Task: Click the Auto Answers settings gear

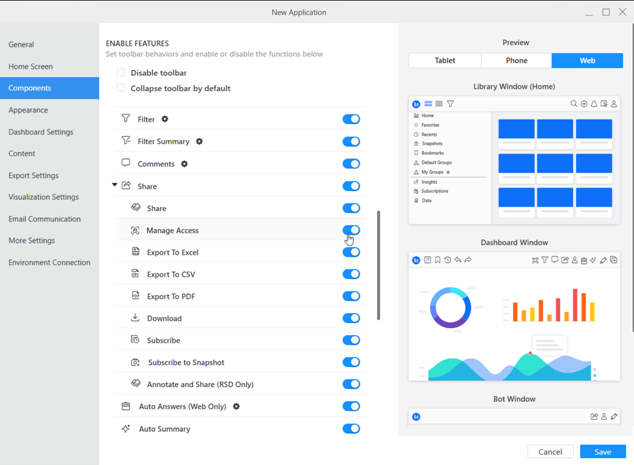Action: (236, 407)
